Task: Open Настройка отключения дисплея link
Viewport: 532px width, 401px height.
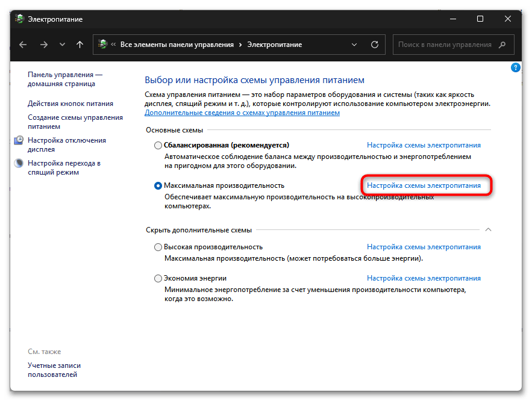Action: coord(66,145)
